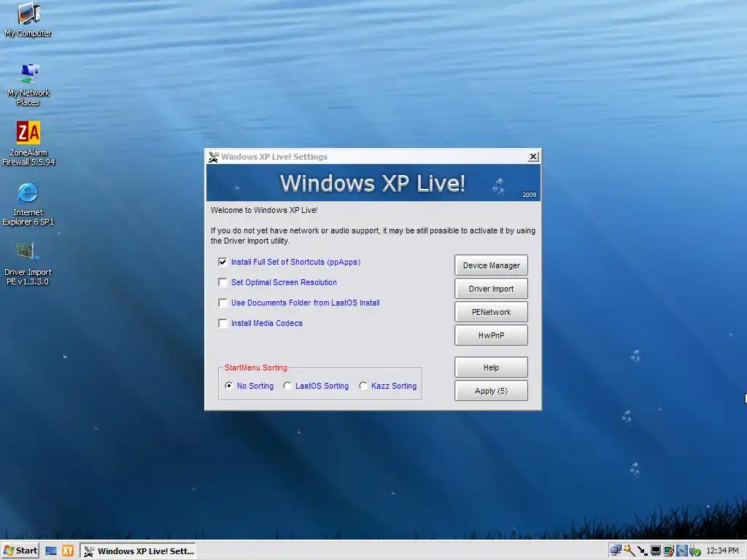The height and width of the screenshot is (560, 747).
Task: Click the magic wand tray icon
Action: click(629, 551)
